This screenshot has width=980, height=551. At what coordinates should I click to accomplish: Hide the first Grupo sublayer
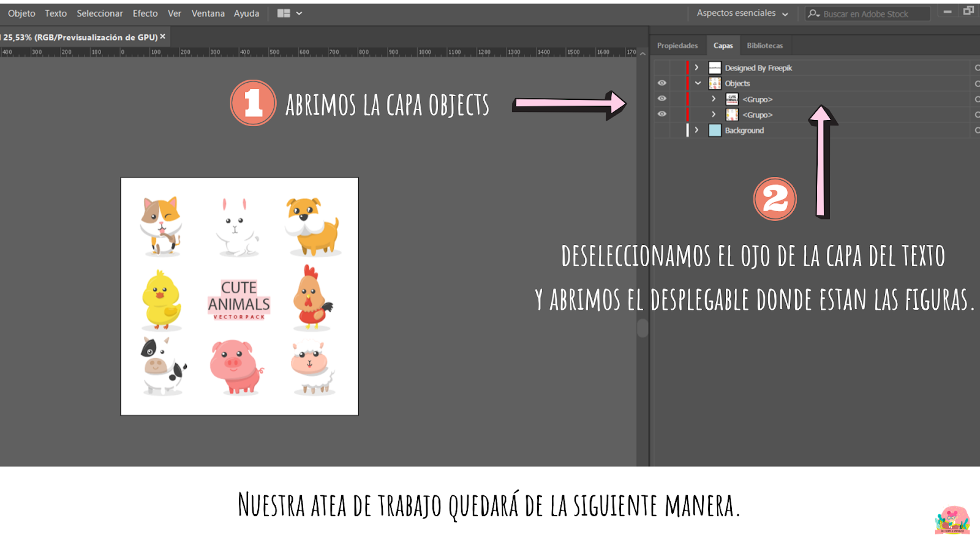pos(663,99)
